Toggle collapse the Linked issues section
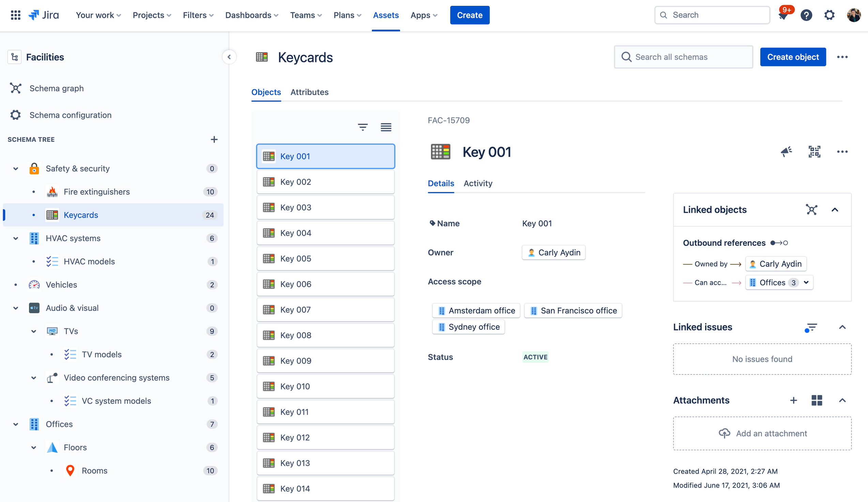This screenshot has height=502, width=868. [842, 327]
